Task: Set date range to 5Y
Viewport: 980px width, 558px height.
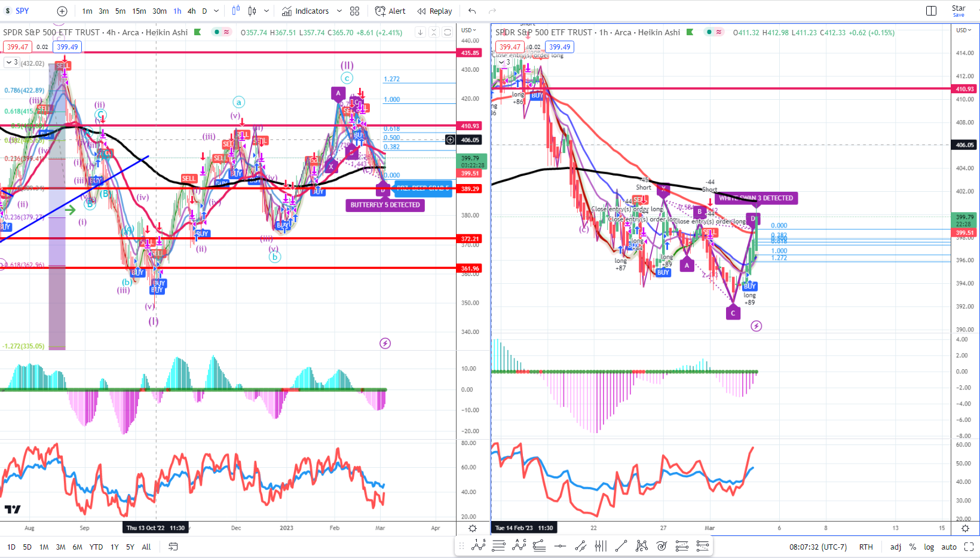Action: click(x=130, y=547)
